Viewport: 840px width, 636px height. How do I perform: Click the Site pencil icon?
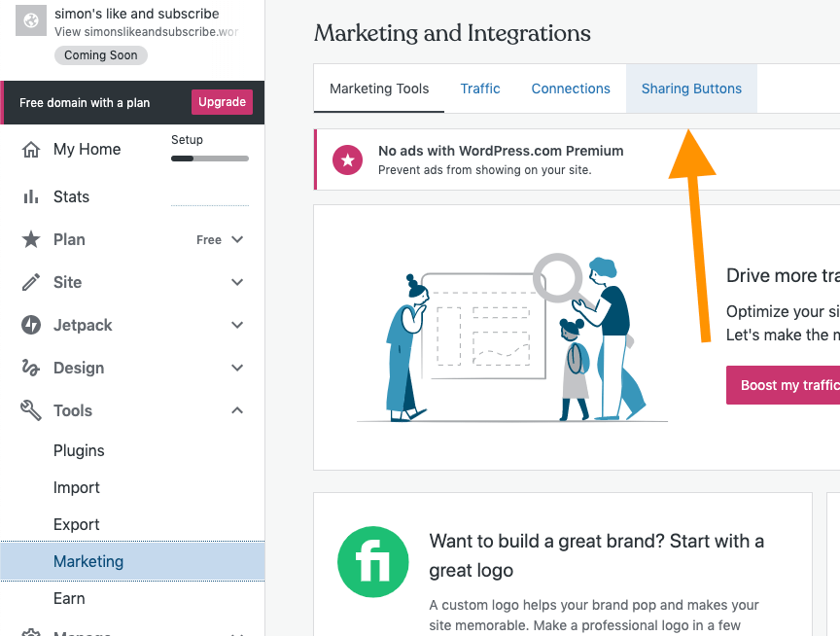tap(31, 282)
